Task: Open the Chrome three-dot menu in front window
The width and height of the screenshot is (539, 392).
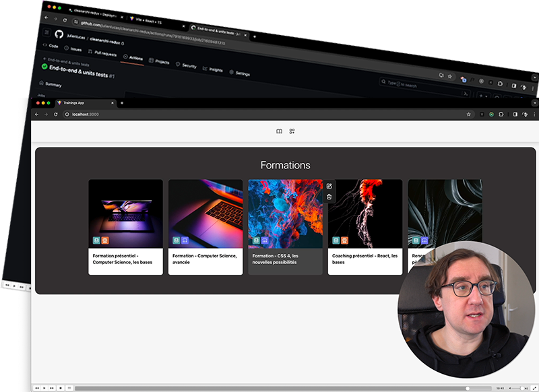Action: [x=534, y=115]
